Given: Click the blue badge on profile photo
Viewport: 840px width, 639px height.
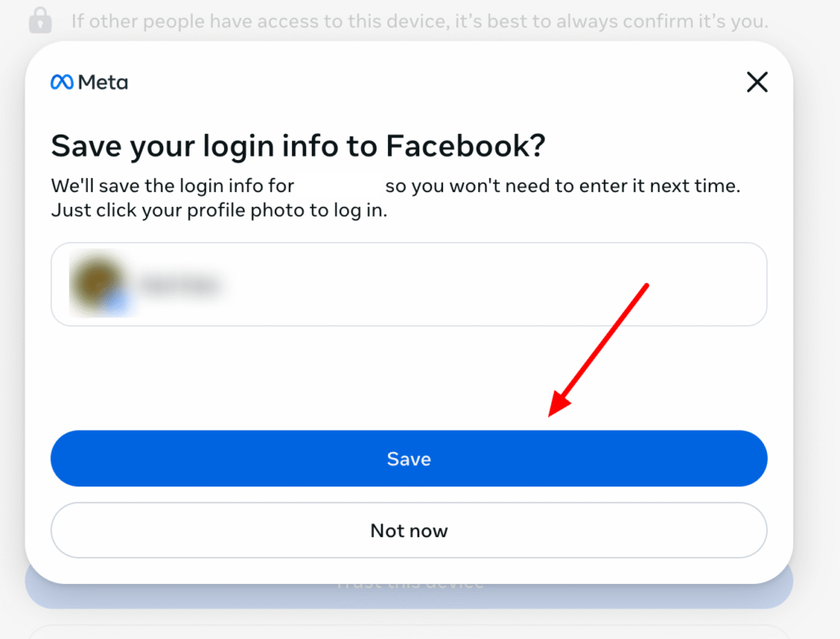Looking at the screenshot, I should tap(120, 304).
